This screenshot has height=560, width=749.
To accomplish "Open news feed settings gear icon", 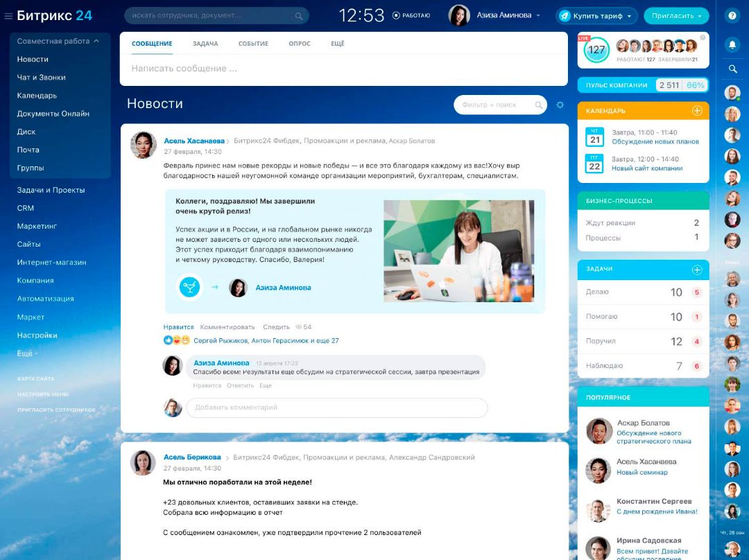I will click(560, 105).
